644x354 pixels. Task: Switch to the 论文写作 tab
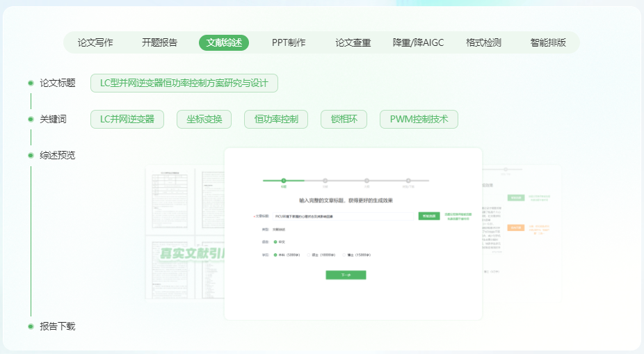point(95,42)
